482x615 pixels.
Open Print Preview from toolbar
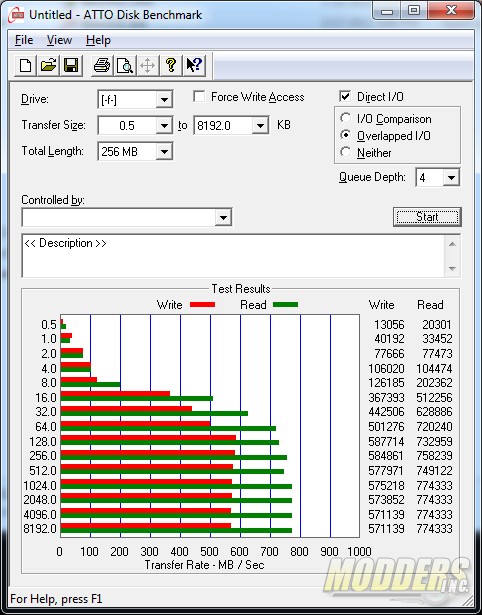click(x=125, y=65)
